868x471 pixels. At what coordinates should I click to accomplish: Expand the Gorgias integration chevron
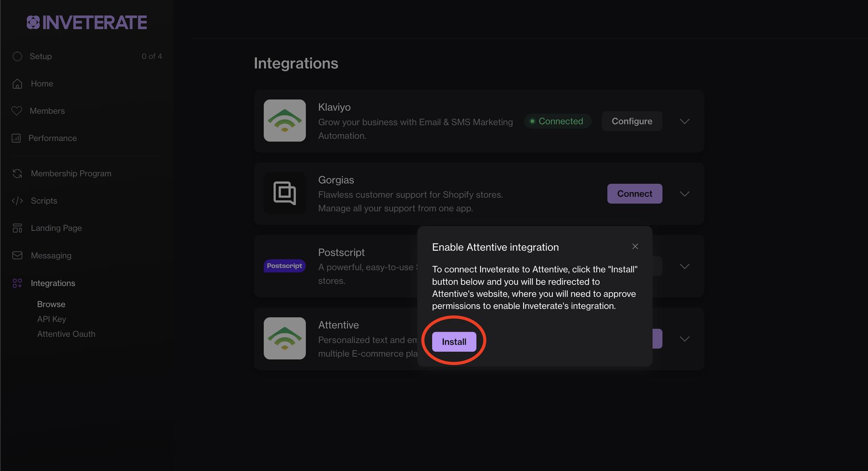(684, 194)
